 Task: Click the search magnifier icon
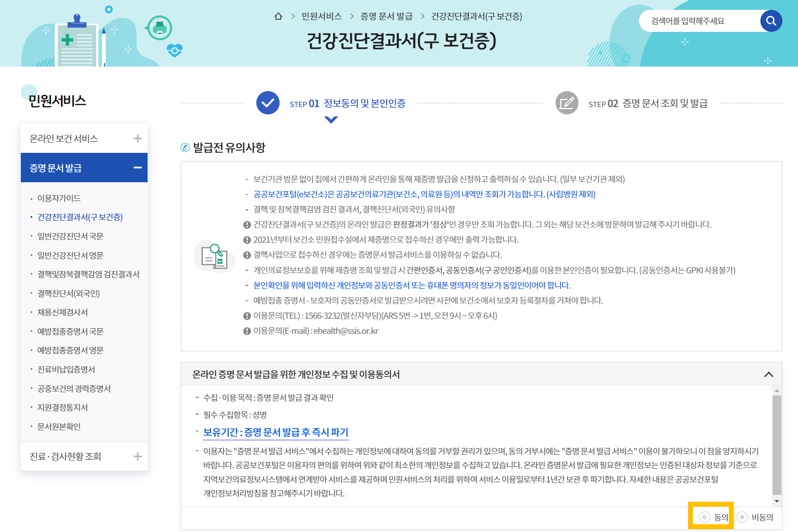[771, 21]
